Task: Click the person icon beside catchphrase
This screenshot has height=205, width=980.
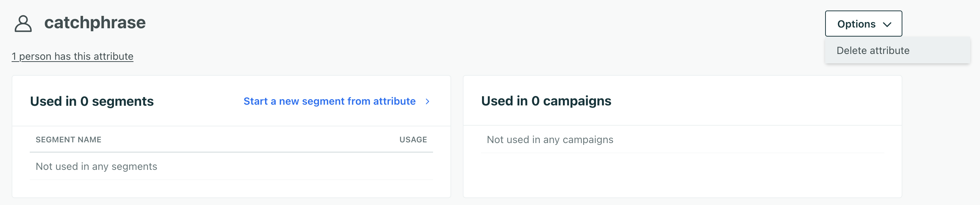Action: 23,24
